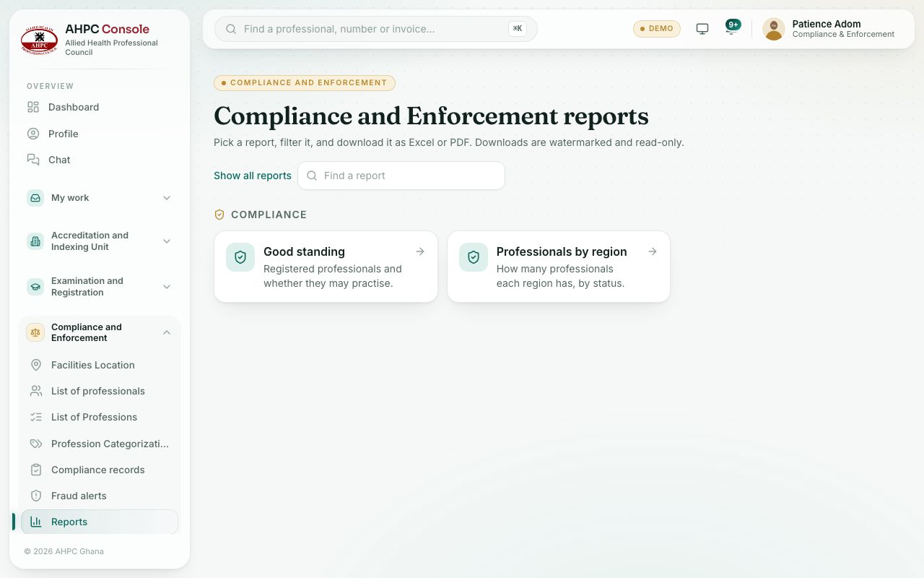
Task: Open the Dashboard menu item
Action: coord(100,107)
